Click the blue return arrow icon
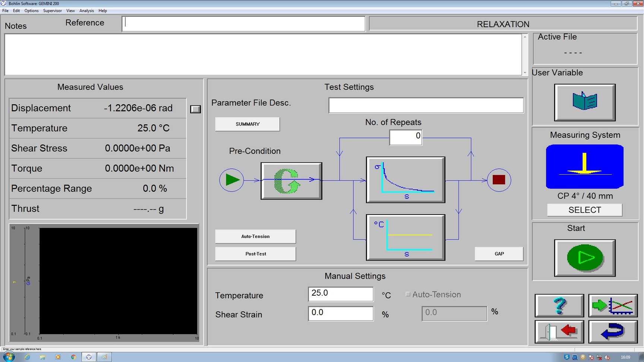The height and width of the screenshot is (362, 644). pyautogui.click(x=613, y=331)
